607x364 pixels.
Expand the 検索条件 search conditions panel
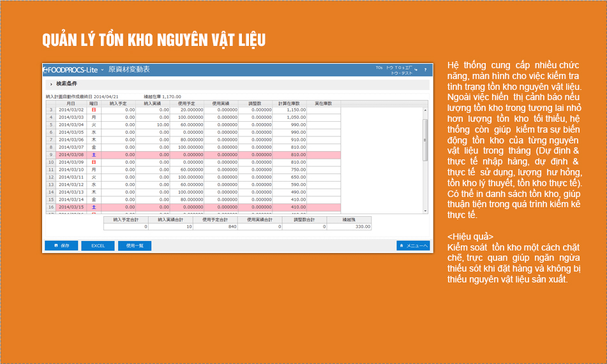50,84
